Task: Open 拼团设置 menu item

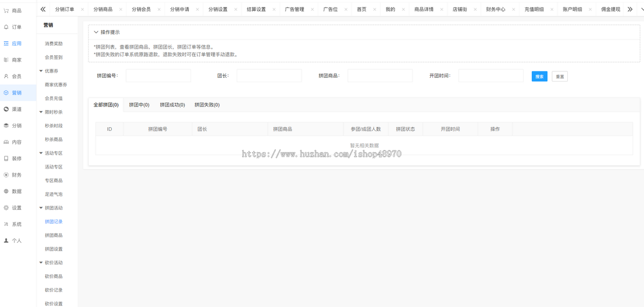Action: (54, 249)
